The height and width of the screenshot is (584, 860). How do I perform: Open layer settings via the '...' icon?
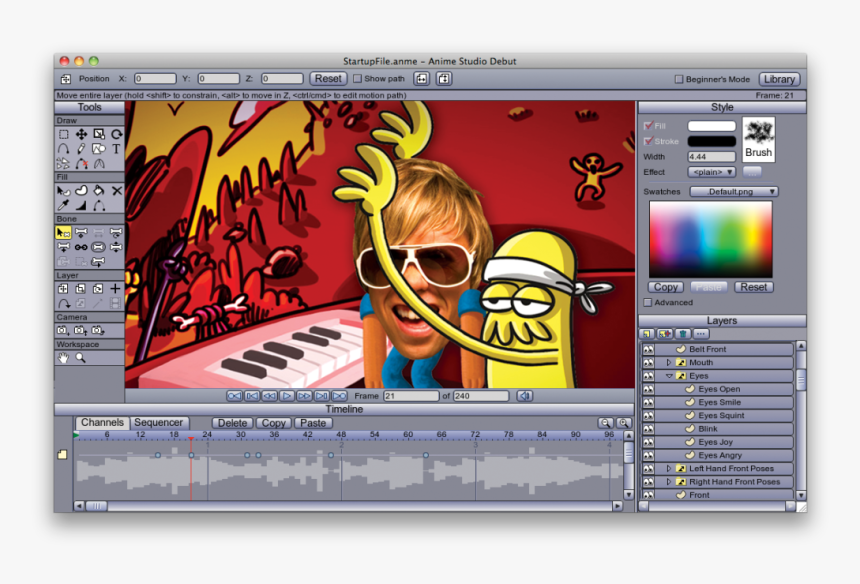pos(700,334)
